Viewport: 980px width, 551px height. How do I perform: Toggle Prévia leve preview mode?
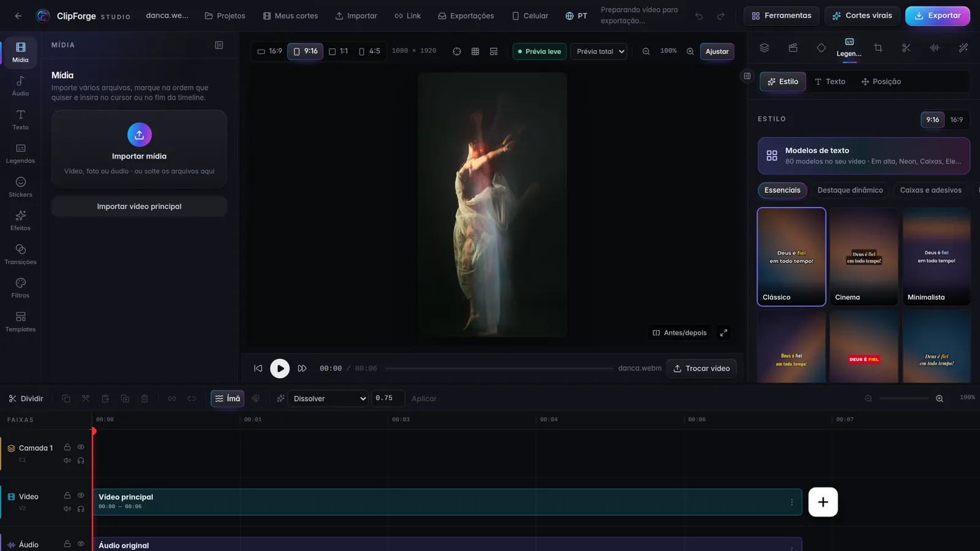coord(539,51)
